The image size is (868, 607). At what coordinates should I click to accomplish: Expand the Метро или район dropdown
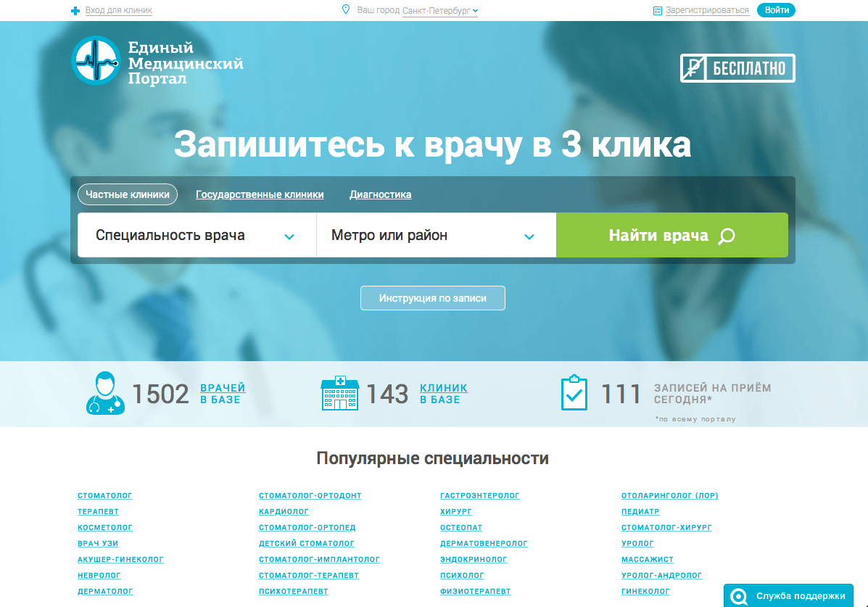pos(436,236)
